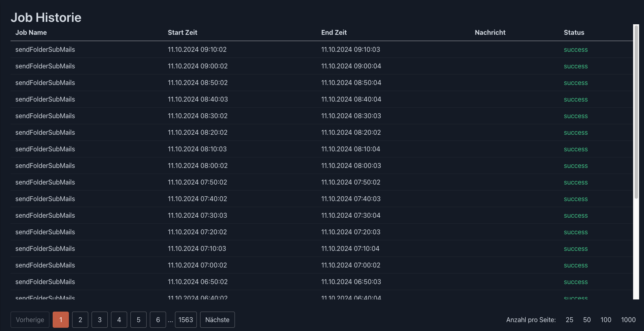Click the Nächste page button
The image size is (644, 331).
pos(218,320)
